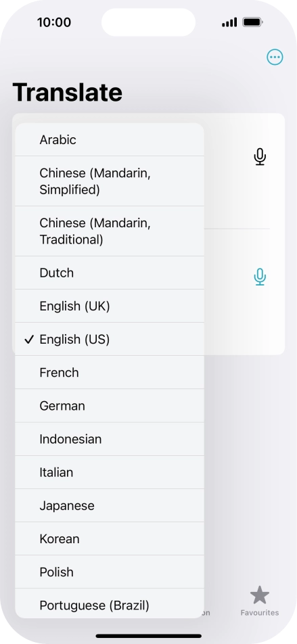Tap the Translate page title
Viewport: 297px width, 644px height.
68,92
